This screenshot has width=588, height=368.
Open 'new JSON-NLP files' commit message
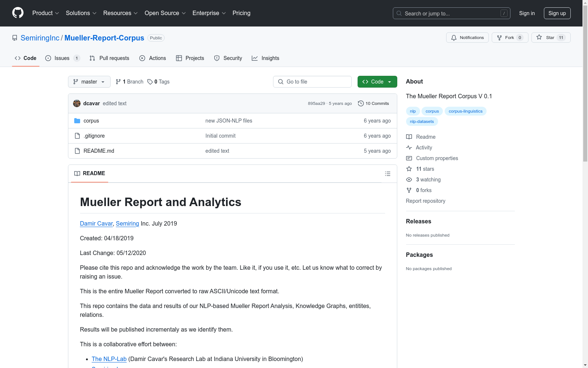229,121
